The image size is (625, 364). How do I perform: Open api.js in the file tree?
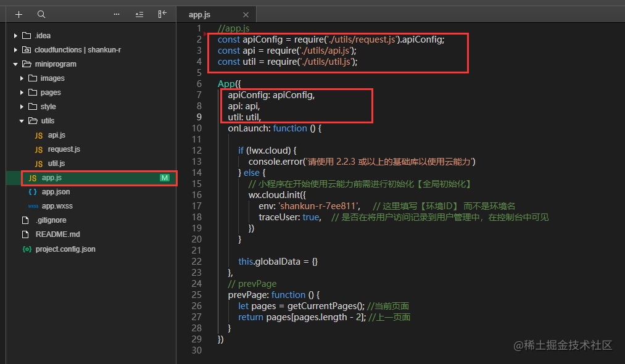click(57, 135)
